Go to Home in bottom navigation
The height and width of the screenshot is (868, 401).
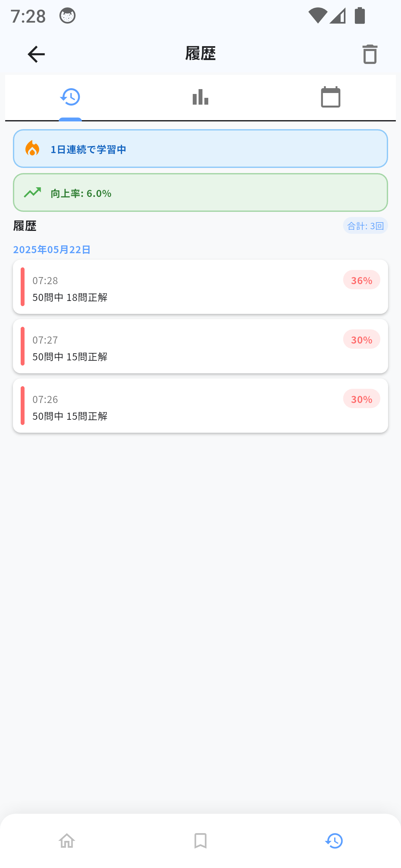click(67, 841)
